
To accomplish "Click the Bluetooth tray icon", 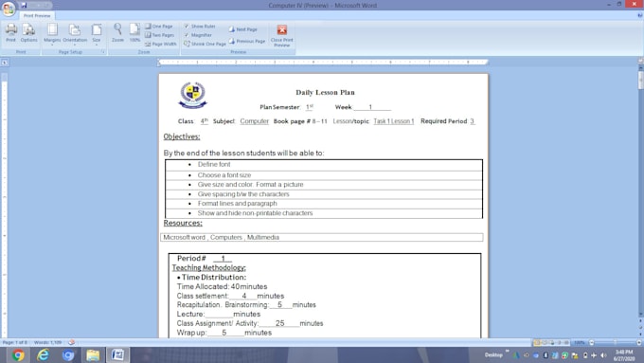I will (546, 355).
